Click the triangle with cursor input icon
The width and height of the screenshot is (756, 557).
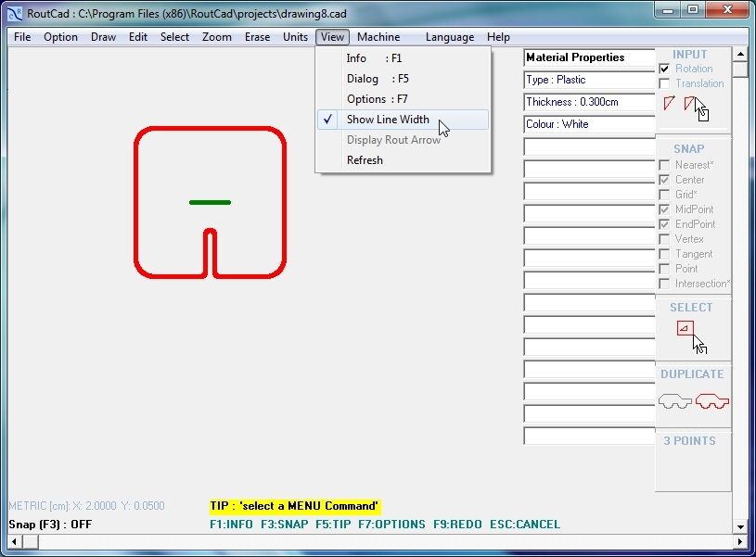pos(697,108)
